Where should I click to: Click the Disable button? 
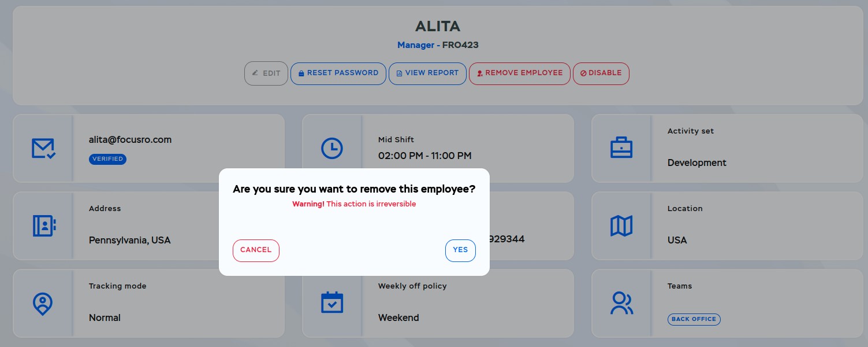coord(601,73)
